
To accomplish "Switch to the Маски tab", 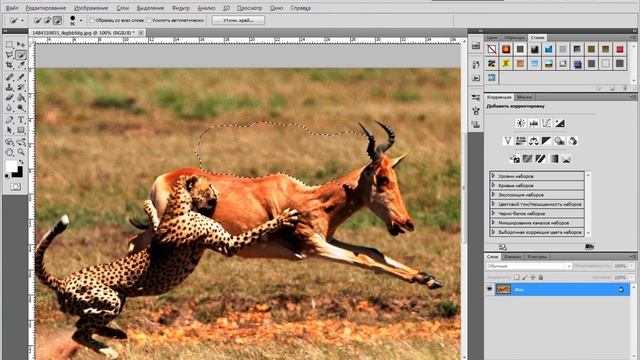I will 524,97.
